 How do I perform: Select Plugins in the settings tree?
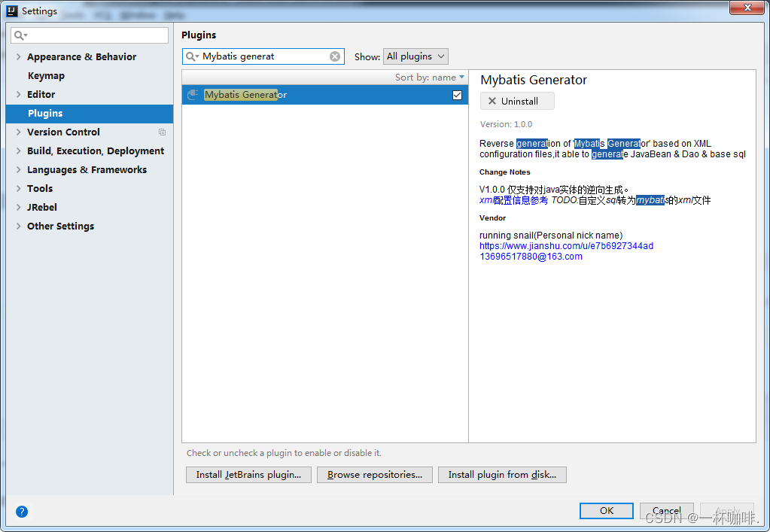[x=90, y=114]
